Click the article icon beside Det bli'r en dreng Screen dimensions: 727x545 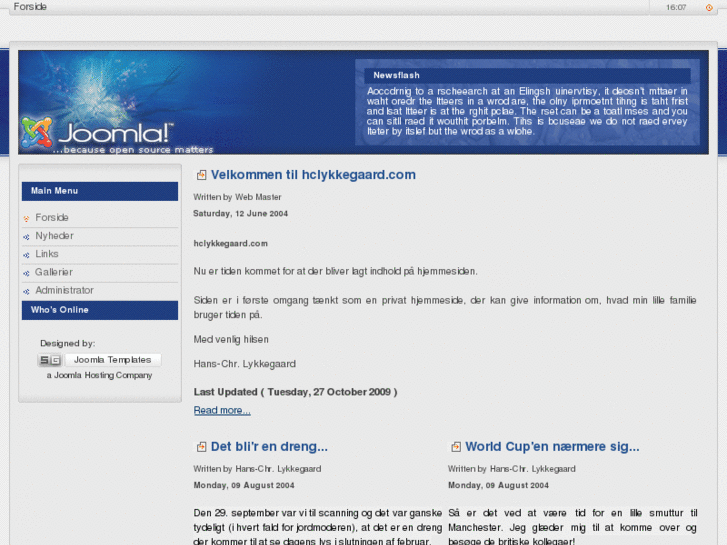click(x=201, y=447)
